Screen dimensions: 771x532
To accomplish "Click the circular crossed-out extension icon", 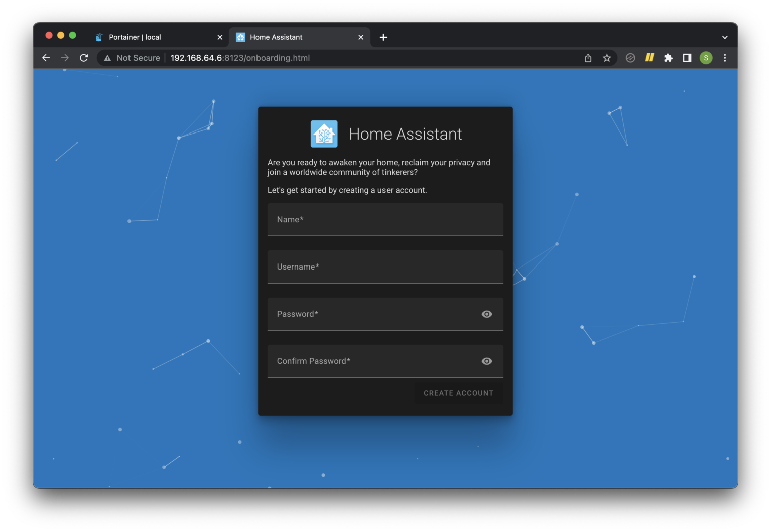I will 630,58.
